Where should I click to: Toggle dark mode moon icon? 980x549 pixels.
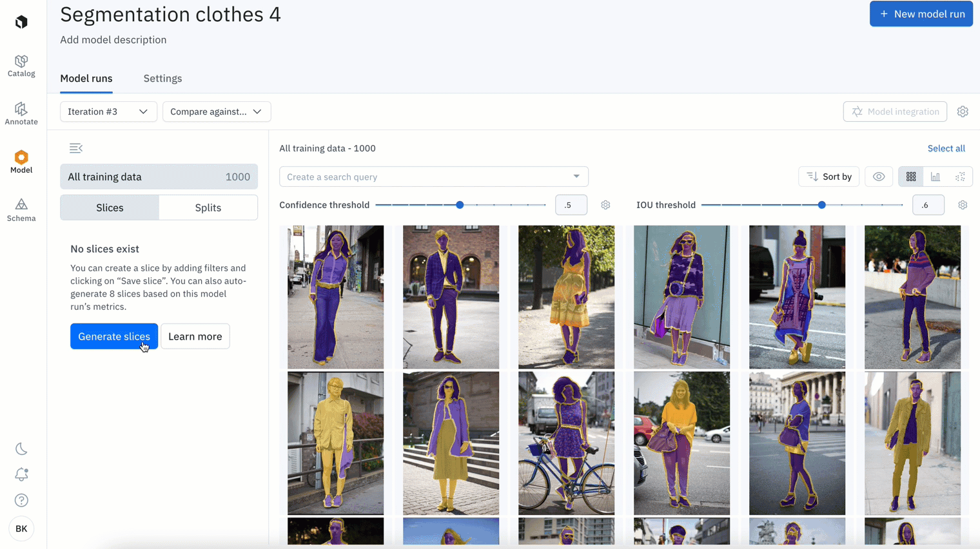21,449
